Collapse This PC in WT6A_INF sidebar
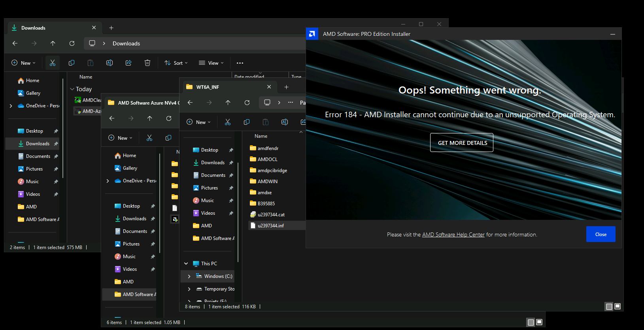This screenshot has height=330, width=644. (186, 264)
